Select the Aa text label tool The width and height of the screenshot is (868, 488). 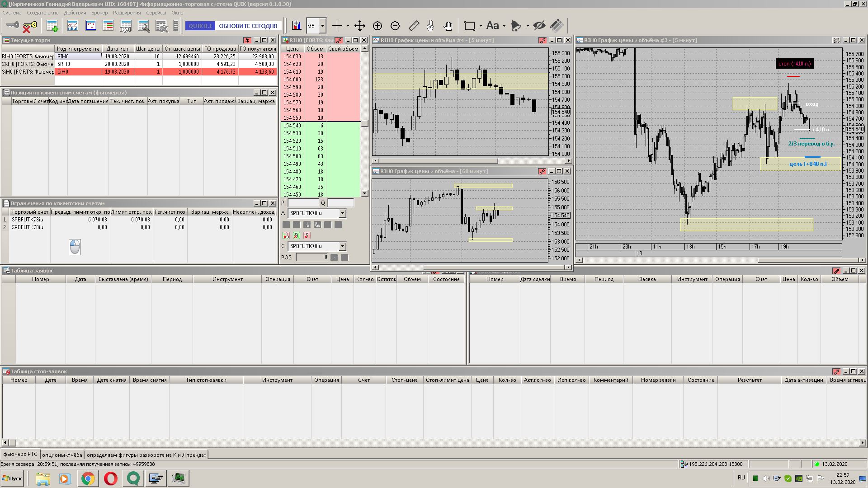492,26
